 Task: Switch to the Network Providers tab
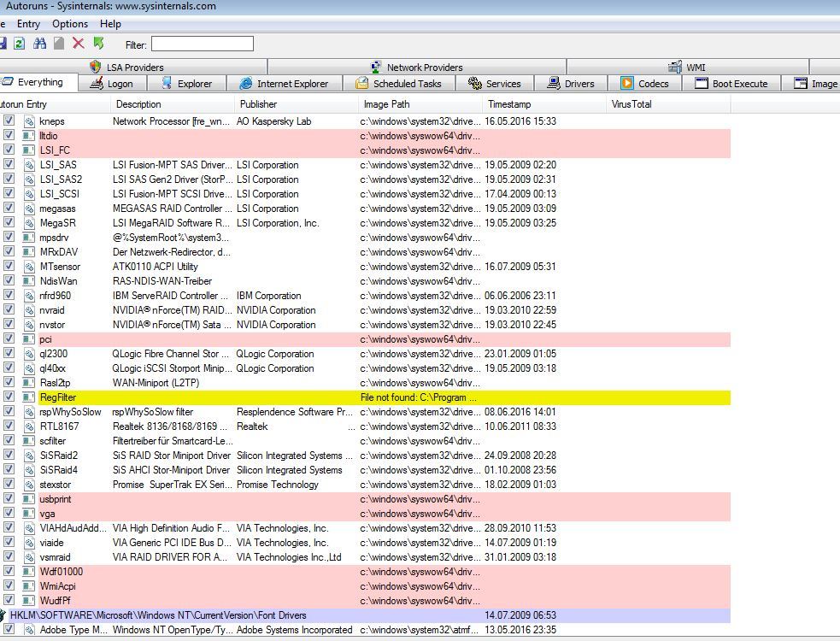coord(417,67)
